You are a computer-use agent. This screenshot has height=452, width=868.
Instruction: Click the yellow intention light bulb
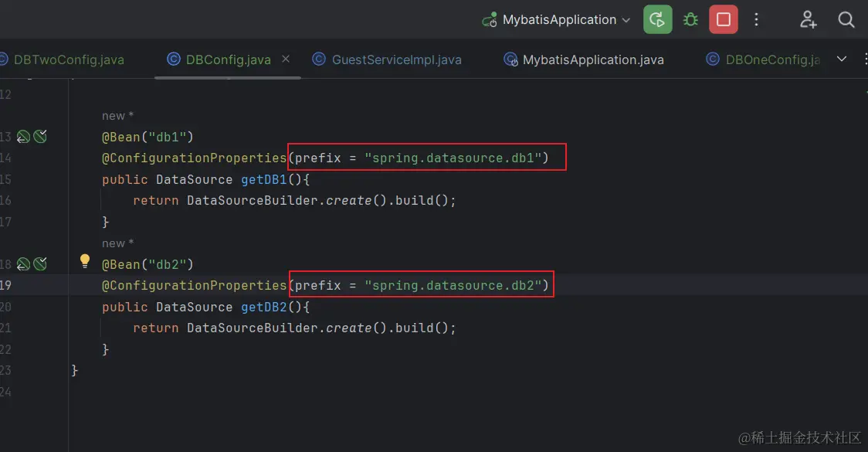(85, 261)
